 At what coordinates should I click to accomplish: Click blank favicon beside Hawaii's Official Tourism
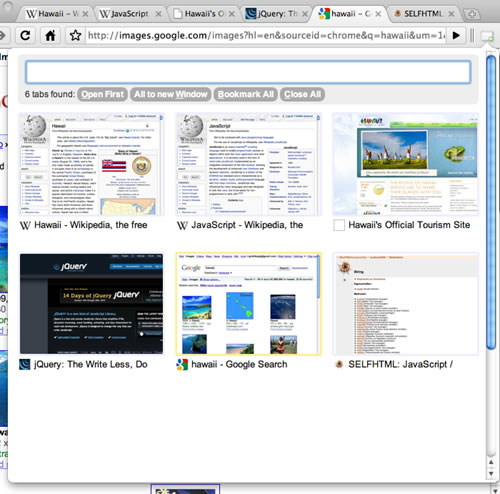(339, 226)
